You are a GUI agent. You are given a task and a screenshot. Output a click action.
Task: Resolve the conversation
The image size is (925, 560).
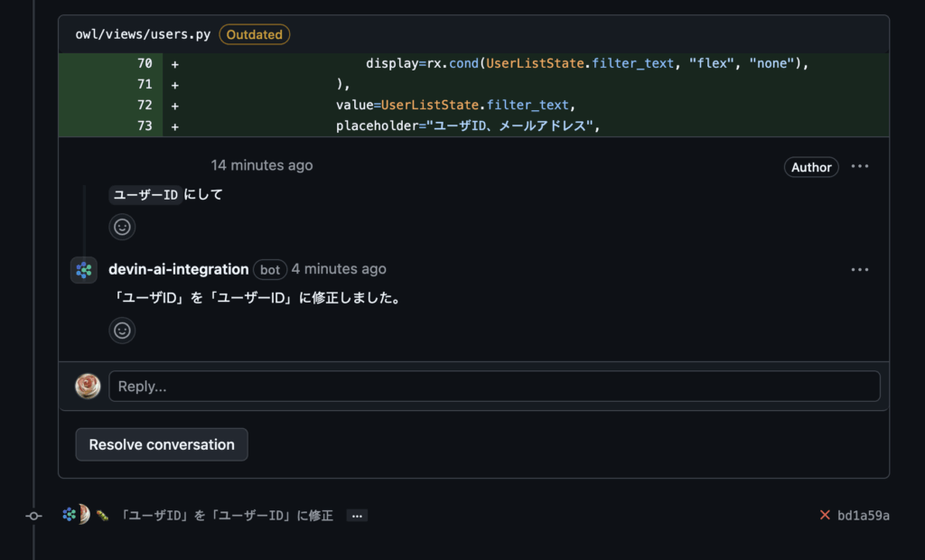162,444
